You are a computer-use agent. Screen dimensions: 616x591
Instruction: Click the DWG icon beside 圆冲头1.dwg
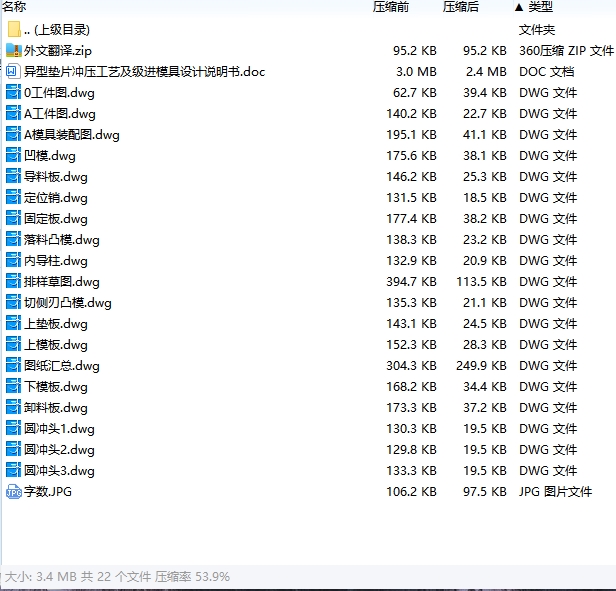13,429
